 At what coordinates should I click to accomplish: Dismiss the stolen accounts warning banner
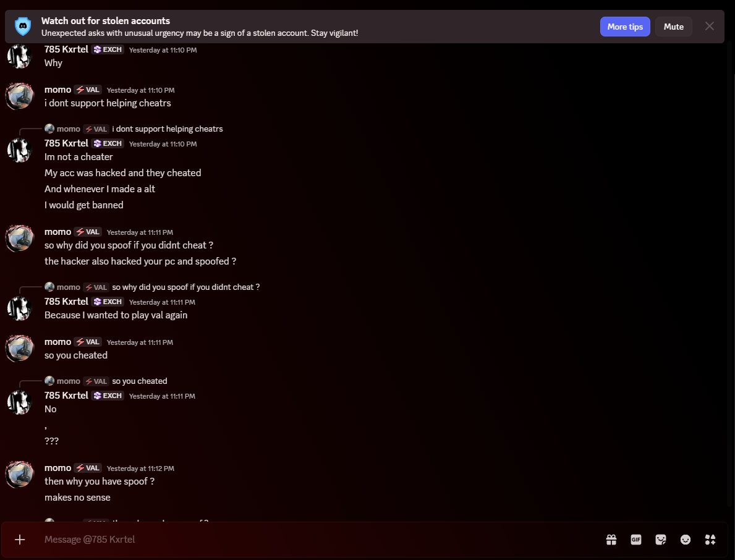click(x=710, y=27)
